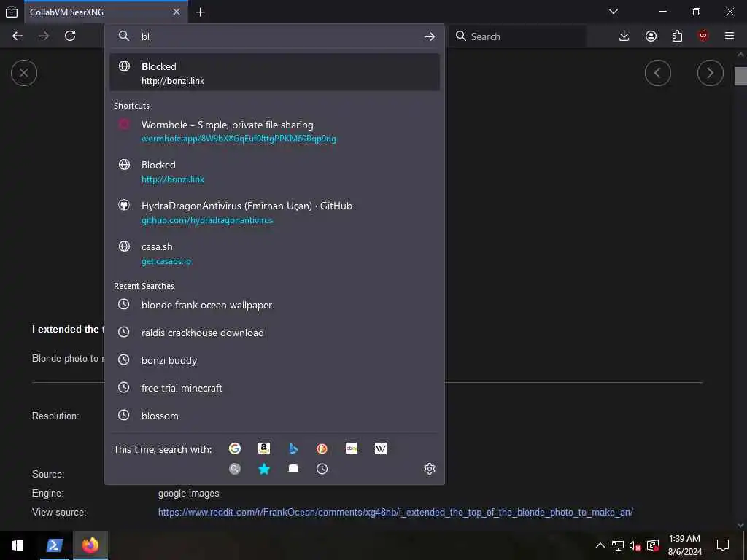Search in open Tabs icon
Image resolution: width=747 pixels, height=560 pixels.
pos(293,469)
